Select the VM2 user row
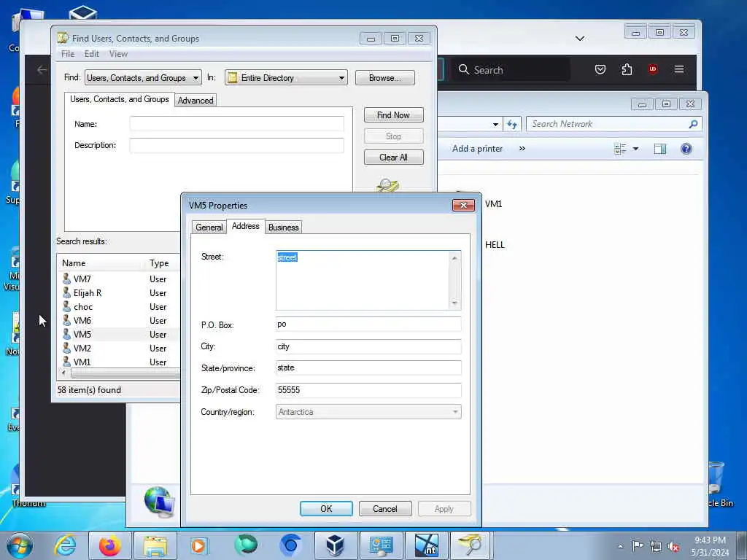The image size is (747, 560). coord(119,348)
